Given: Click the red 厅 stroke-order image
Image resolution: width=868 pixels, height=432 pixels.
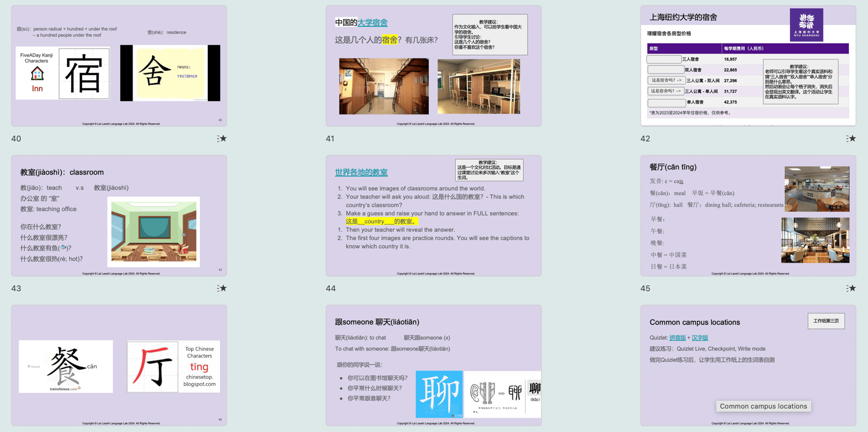Looking at the screenshot, I should [x=152, y=367].
